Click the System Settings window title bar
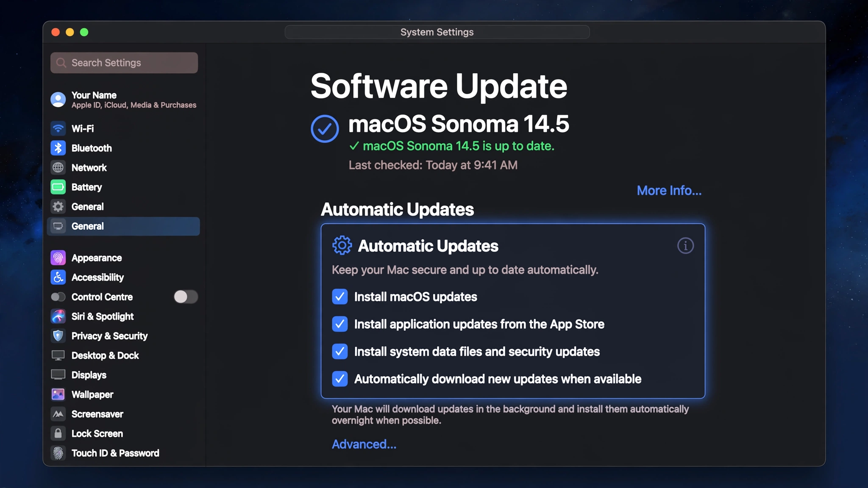868x488 pixels. 437,32
